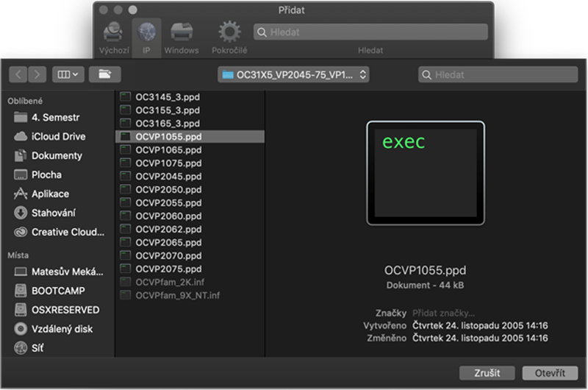Open 4. Semestr folder in sidebar

[56, 118]
